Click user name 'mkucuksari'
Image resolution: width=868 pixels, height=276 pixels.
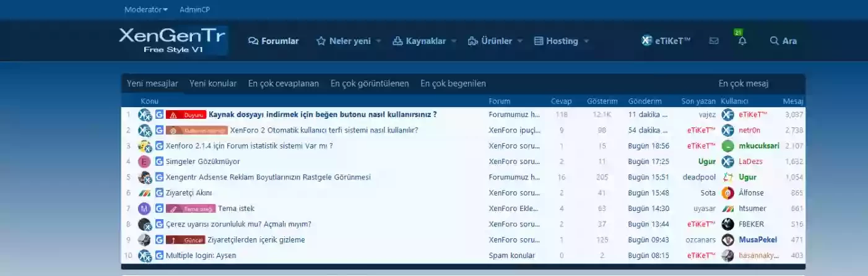[759, 146]
